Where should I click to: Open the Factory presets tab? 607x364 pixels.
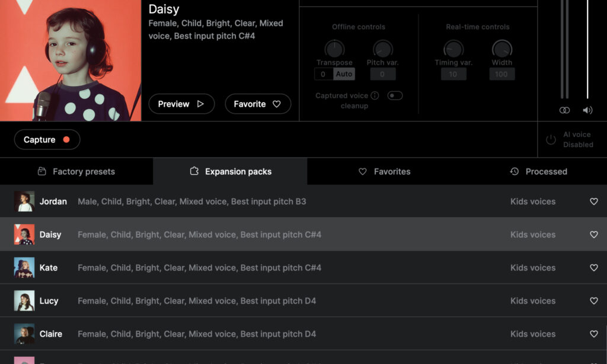point(76,172)
